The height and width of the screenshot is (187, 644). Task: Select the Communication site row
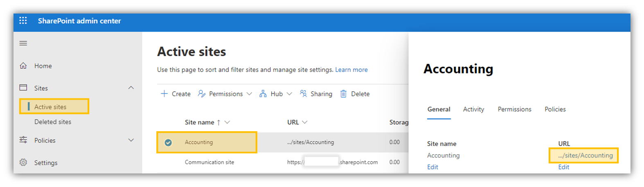click(x=283, y=162)
